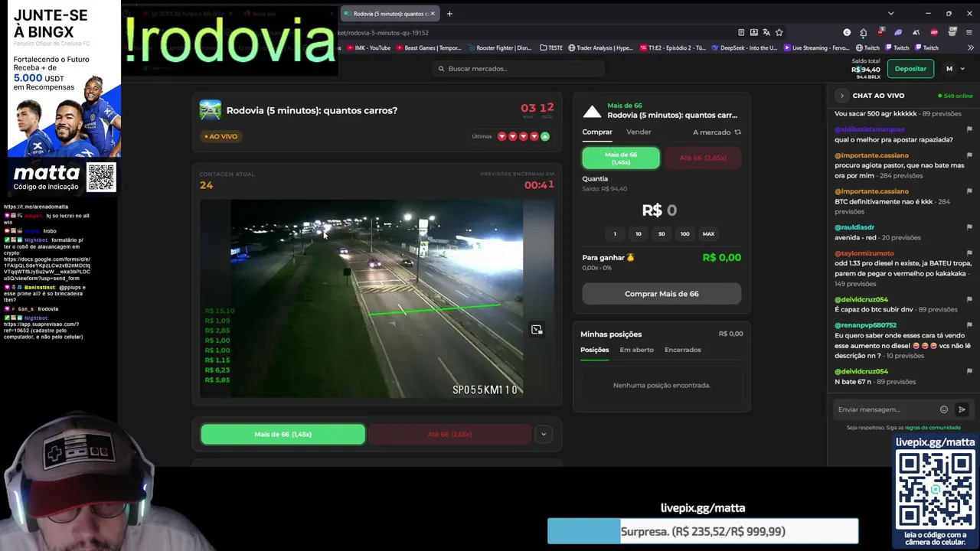980x551 pixels.
Task: Open the Encerrados tab
Action: point(682,350)
